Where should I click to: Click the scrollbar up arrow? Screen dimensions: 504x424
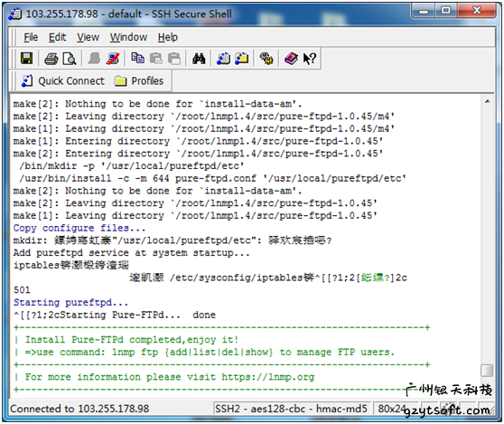[x=487, y=101]
